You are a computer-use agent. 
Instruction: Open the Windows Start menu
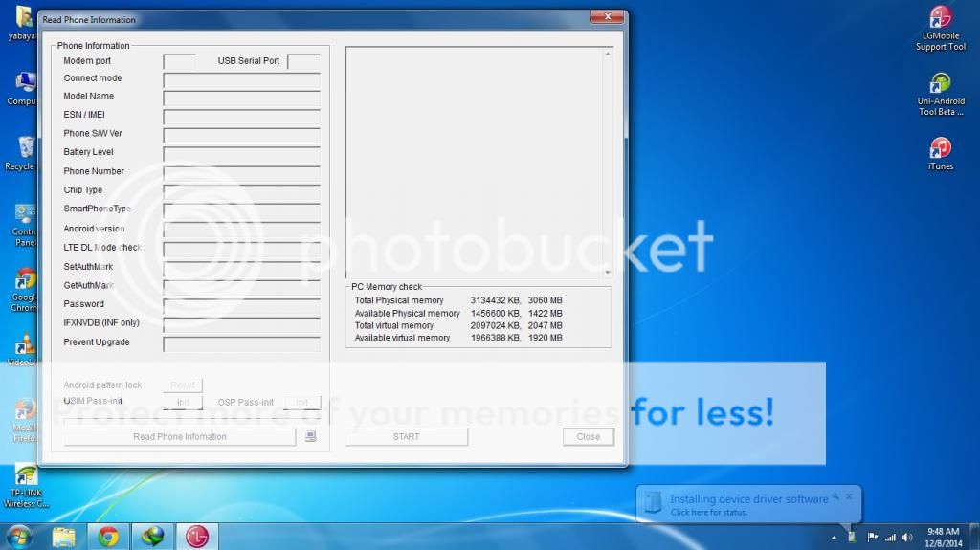coord(18,537)
